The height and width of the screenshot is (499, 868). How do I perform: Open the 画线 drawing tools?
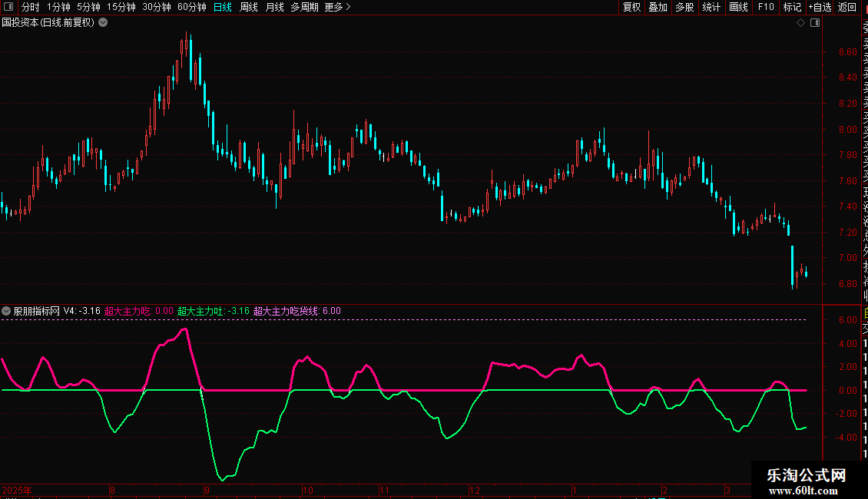click(x=738, y=7)
